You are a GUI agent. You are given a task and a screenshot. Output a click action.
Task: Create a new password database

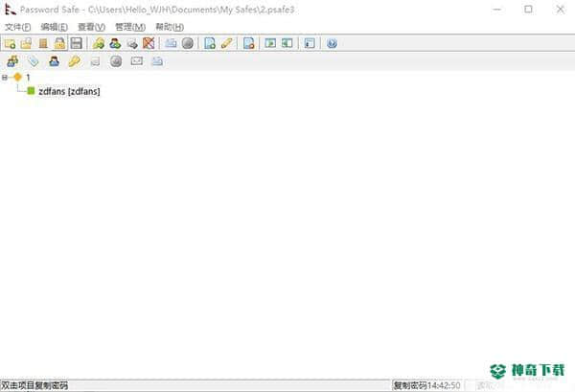10,43
